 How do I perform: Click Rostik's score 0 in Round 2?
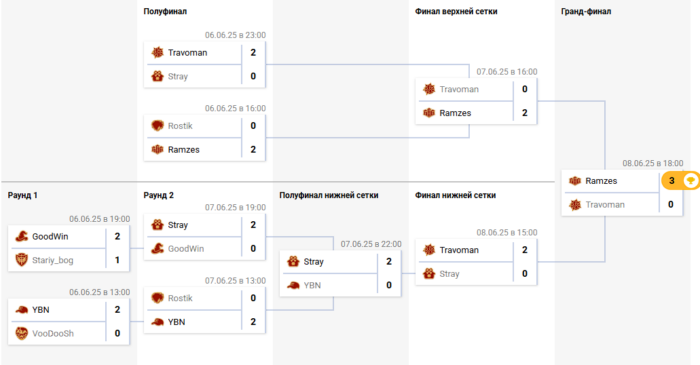tap(253, 298)
